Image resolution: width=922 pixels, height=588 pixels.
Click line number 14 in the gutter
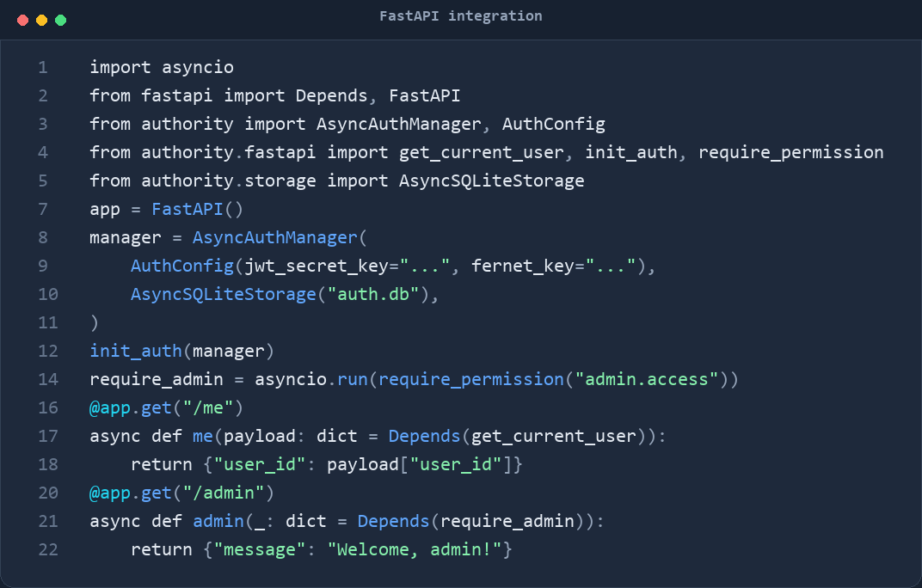48,379
